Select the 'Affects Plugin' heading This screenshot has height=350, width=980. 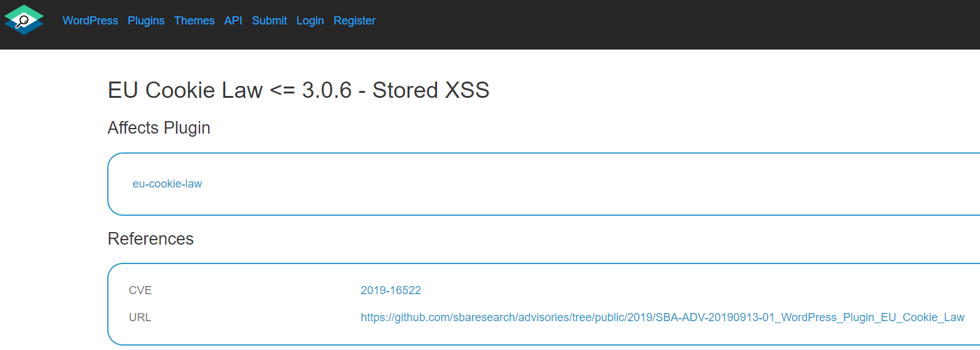159,128
